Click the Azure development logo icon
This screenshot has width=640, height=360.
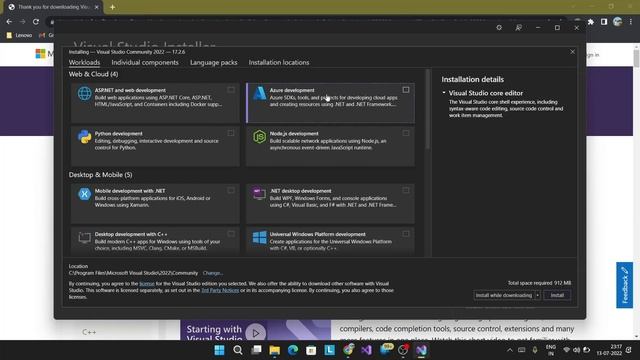(x=259, y=93)
